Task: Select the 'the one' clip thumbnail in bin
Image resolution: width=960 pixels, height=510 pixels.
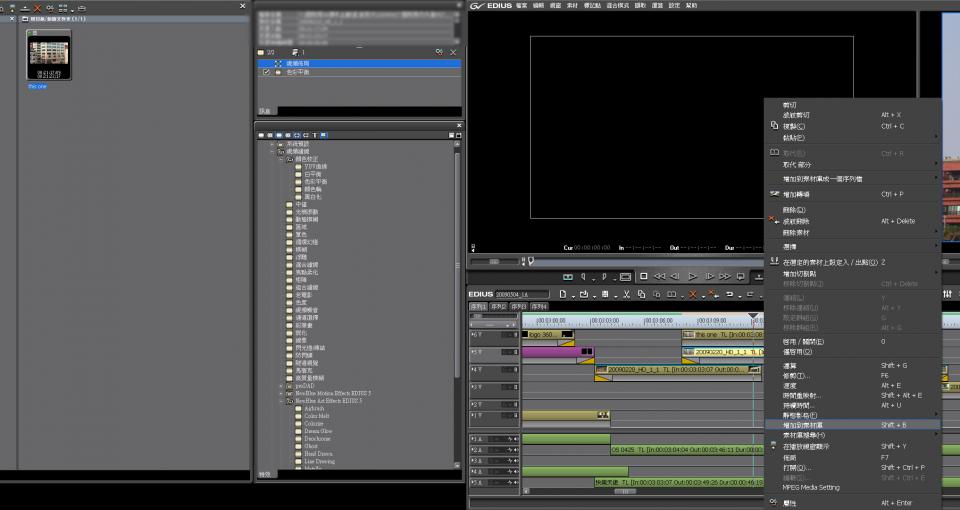Action: [x=49, y=54]
